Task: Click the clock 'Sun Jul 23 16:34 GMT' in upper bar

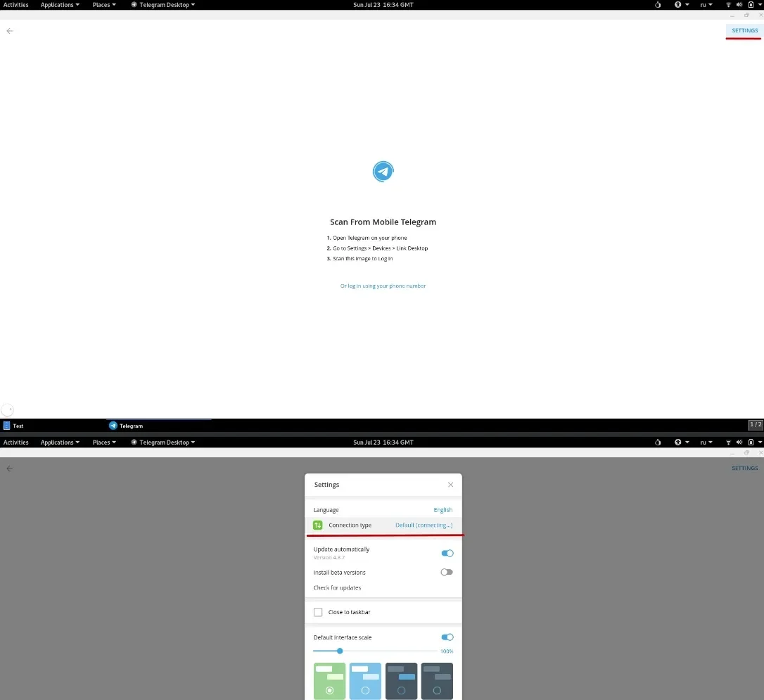Action: point(383,5)
